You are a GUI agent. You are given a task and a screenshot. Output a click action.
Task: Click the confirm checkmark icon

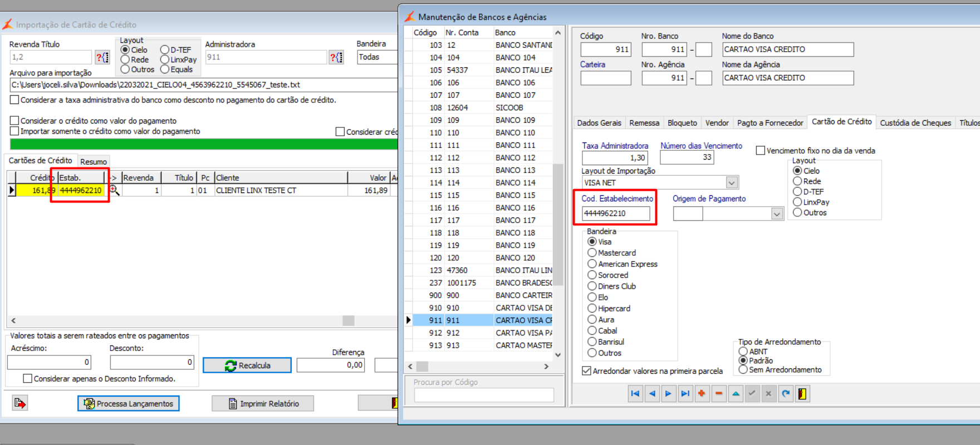(x=752, y=394)
